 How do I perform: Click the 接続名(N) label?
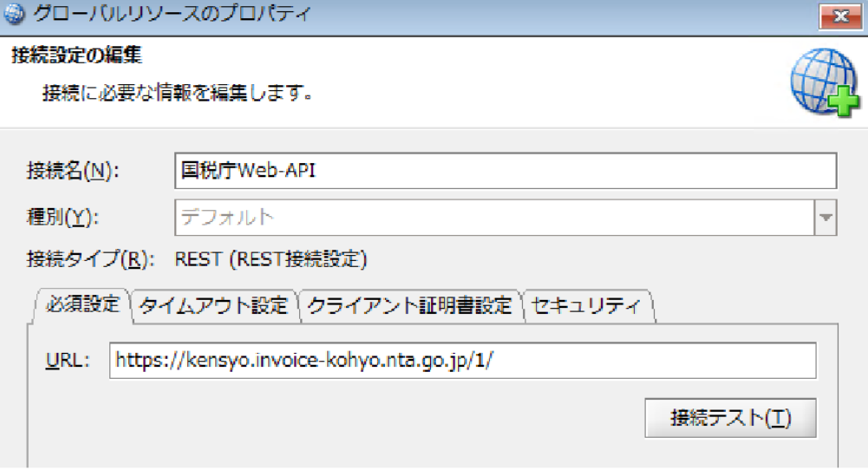pos(73,171)
